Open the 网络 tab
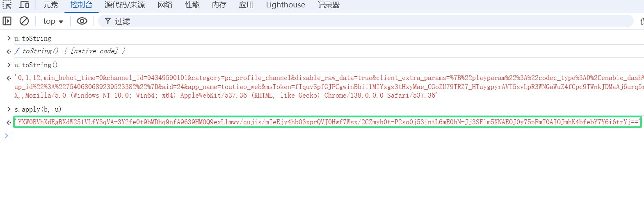 [x=165, y=5]
